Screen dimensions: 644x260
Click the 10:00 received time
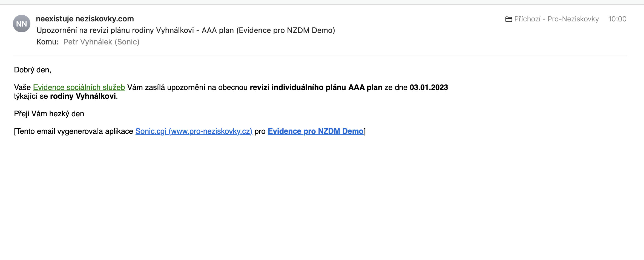click(617, 19)
